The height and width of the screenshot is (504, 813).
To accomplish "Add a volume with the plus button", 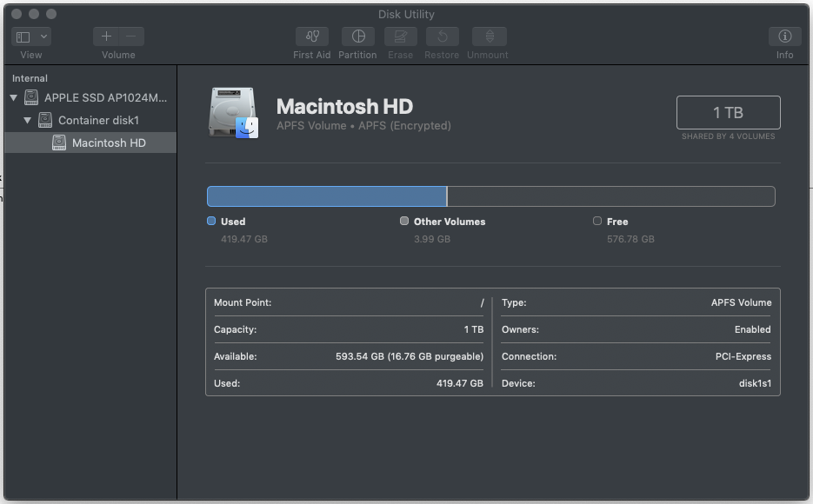I will tap(106, 36).
